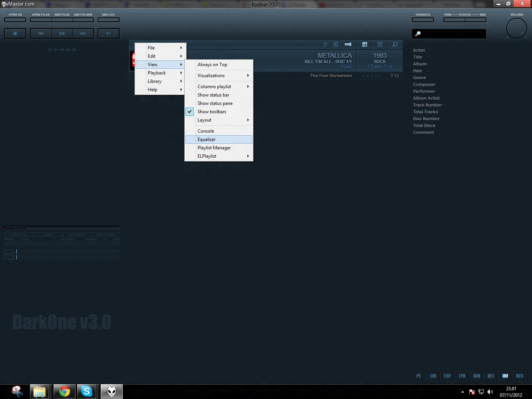532x399 pixels.
Task: Click the random playback button
Action: (x=109, y=33)
